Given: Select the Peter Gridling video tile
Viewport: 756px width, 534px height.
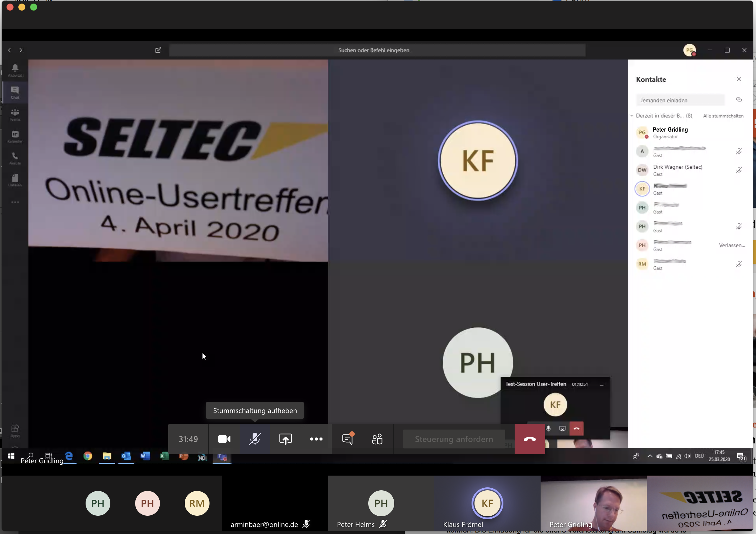Looking at the screenshot, I should click(594, 503).
